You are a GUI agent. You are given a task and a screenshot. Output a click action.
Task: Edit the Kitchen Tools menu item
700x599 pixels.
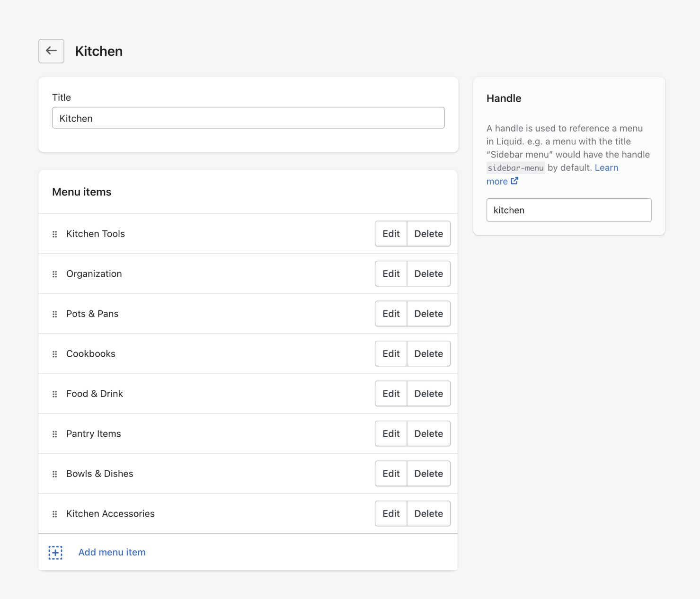391,234
